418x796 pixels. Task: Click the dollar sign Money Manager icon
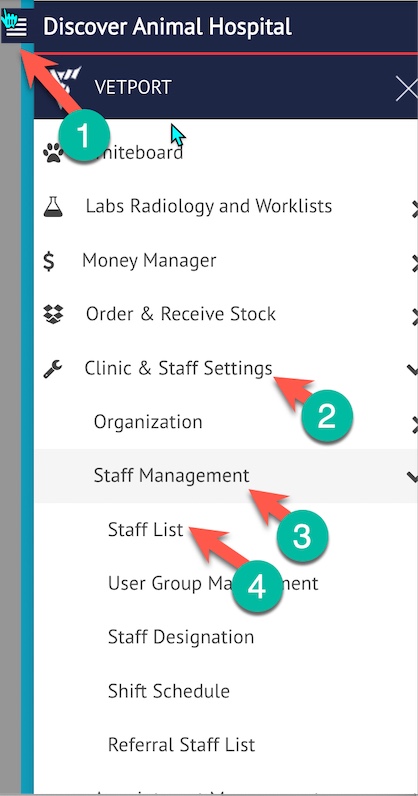49,261
